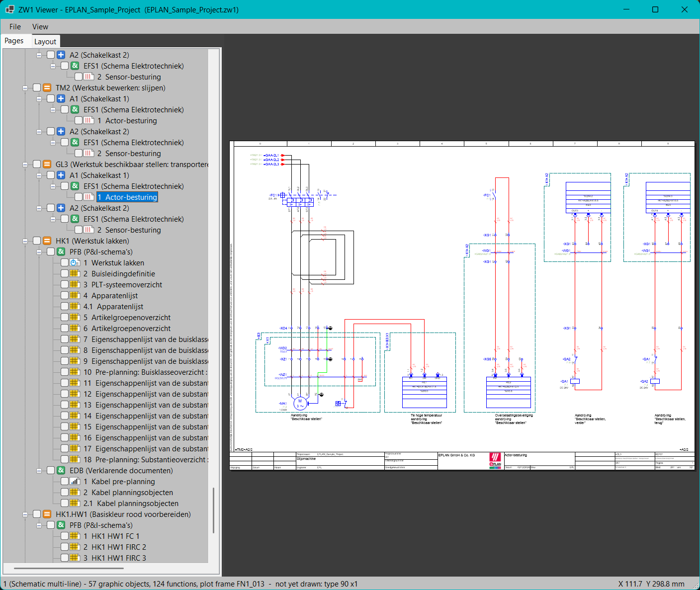This screenshot has height=590, width=700.
Task: Collapse the HK1.HW1 (Basiskleur rood voorbereiden) node
Action: coord(25,514)
